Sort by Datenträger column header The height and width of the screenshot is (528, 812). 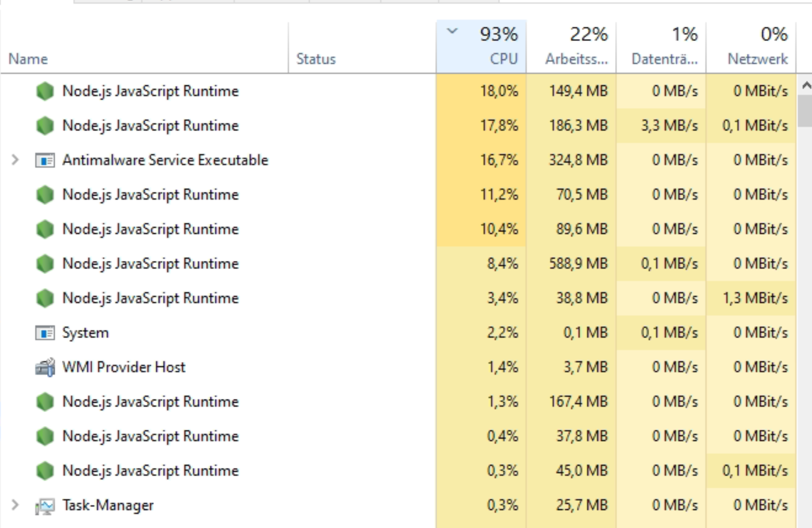(x=661, y=47)
